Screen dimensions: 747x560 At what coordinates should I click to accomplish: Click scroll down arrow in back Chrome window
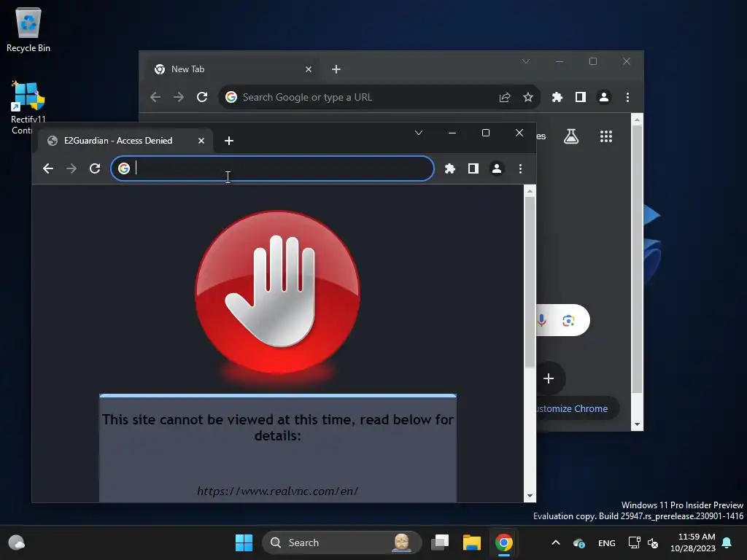(637, 424)
